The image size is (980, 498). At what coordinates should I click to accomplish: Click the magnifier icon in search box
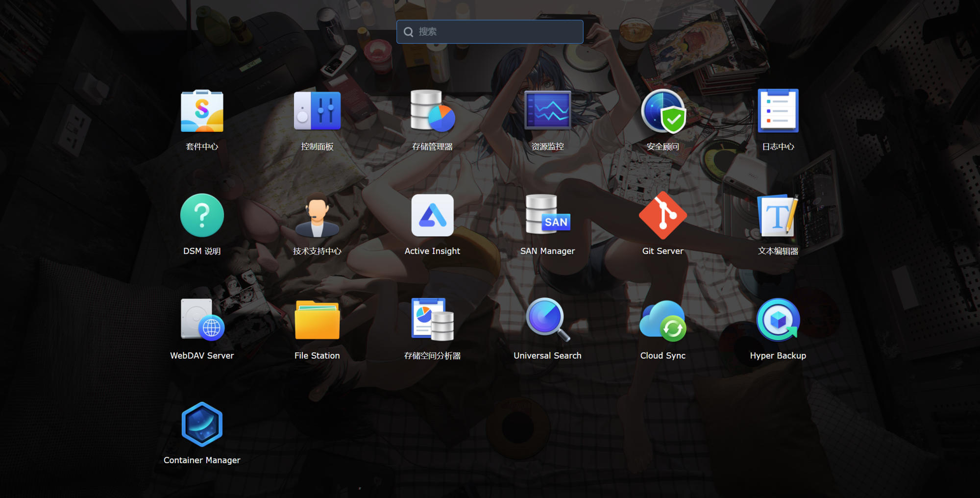coord(409,32)
